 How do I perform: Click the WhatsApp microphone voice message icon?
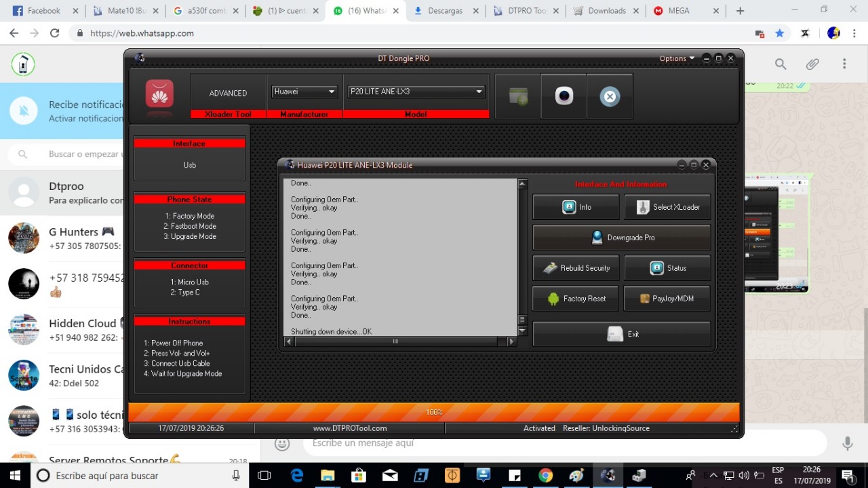pyautogui.click(x=847, y=443)
